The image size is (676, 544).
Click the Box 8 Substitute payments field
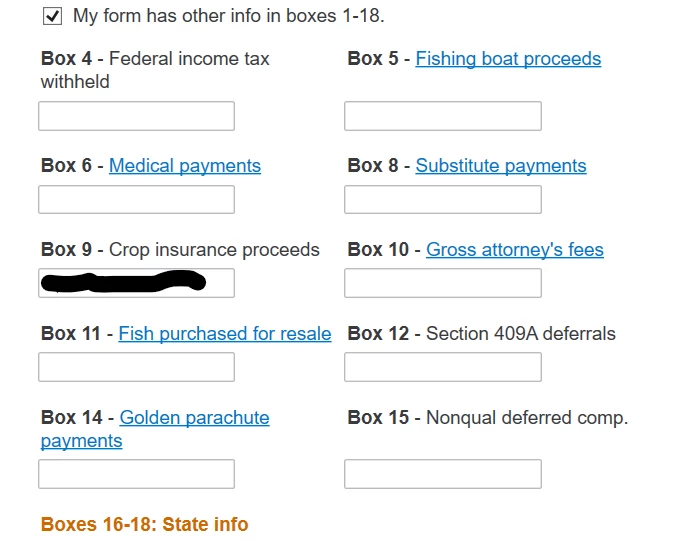pyautogui.click(x=443, y=200)
